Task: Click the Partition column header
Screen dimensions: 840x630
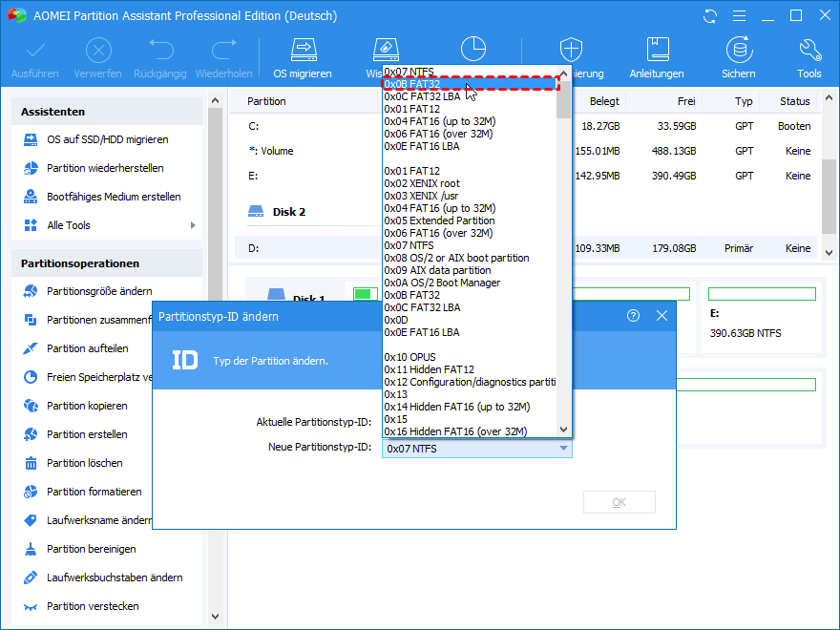Action: (266, 101)
